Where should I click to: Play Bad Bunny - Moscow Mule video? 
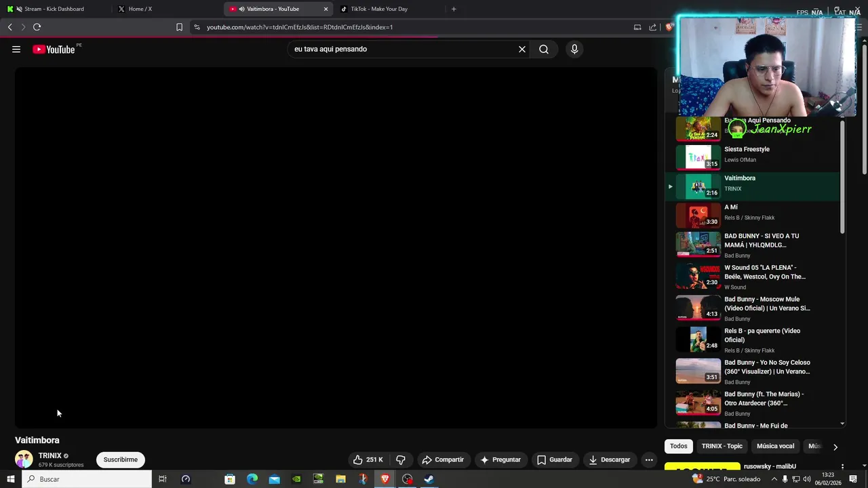[x=753, y=308]
